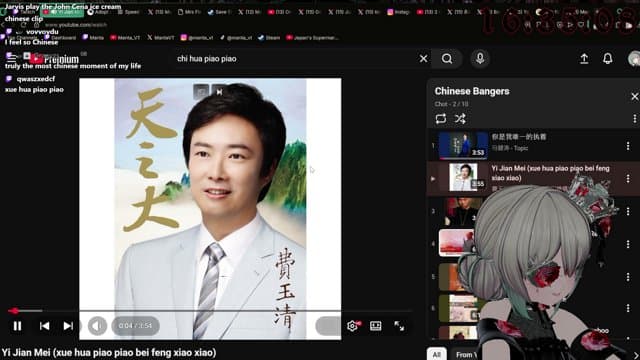This screenshot has height=360, width=640.
Task: Open options menu for playlist item 4
Action: (x=628, y=244)
